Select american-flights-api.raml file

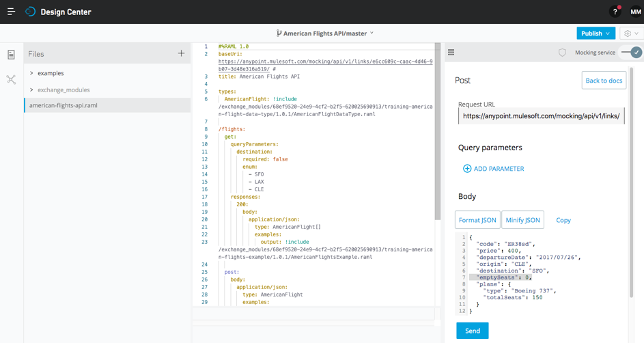(x=107, y=105)
